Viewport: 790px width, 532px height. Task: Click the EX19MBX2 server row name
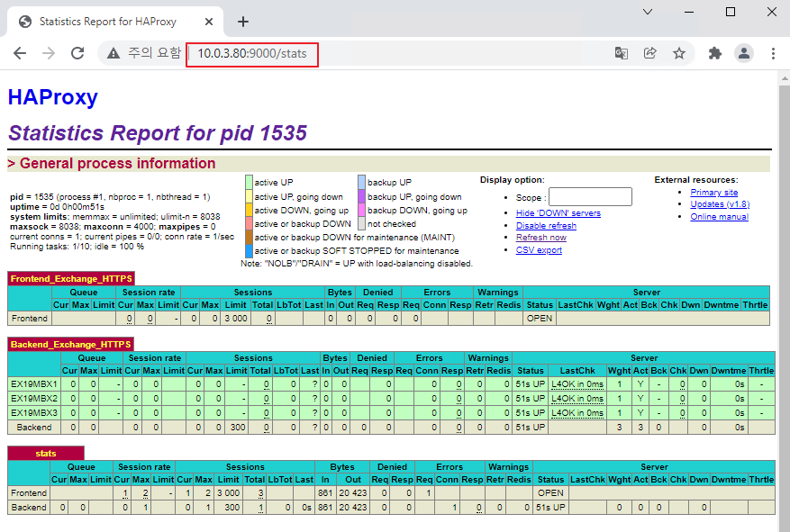point(34,399)
